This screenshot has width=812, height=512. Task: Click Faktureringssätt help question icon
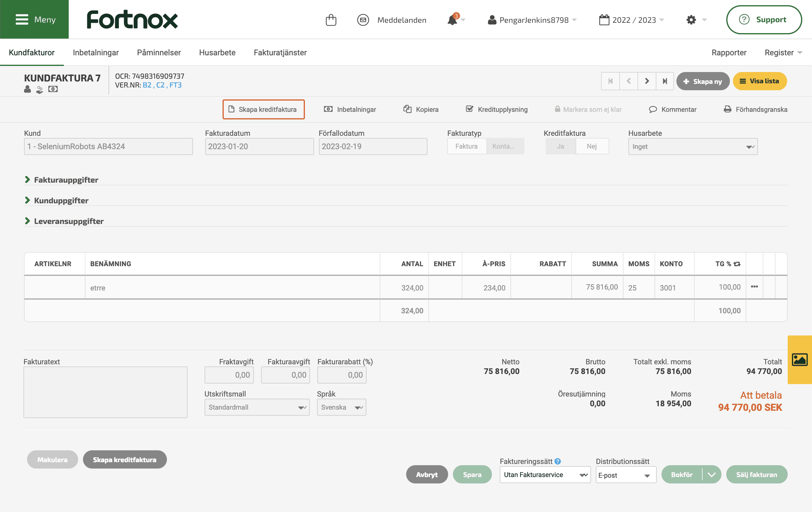(x=558, y=461)
